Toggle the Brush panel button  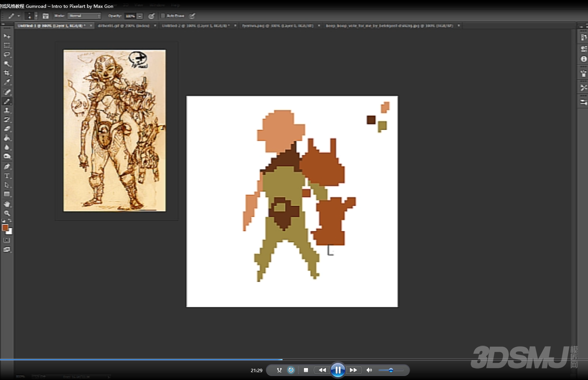46,16
